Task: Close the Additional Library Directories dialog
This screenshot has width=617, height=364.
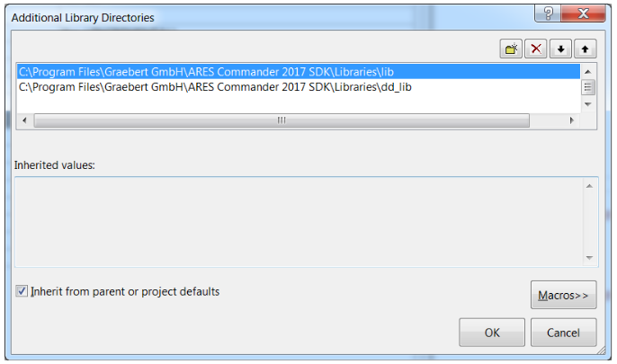Action: tap(583, 13)
